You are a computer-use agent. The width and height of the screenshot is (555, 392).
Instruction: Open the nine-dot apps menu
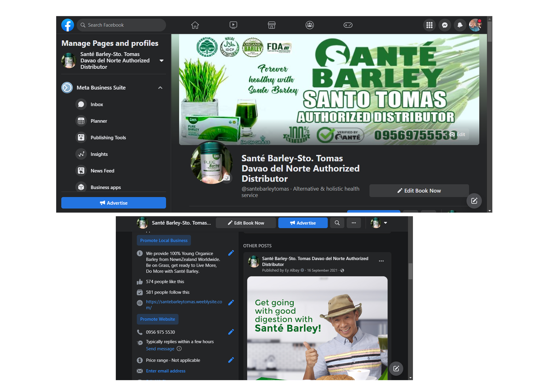(429, 25)
